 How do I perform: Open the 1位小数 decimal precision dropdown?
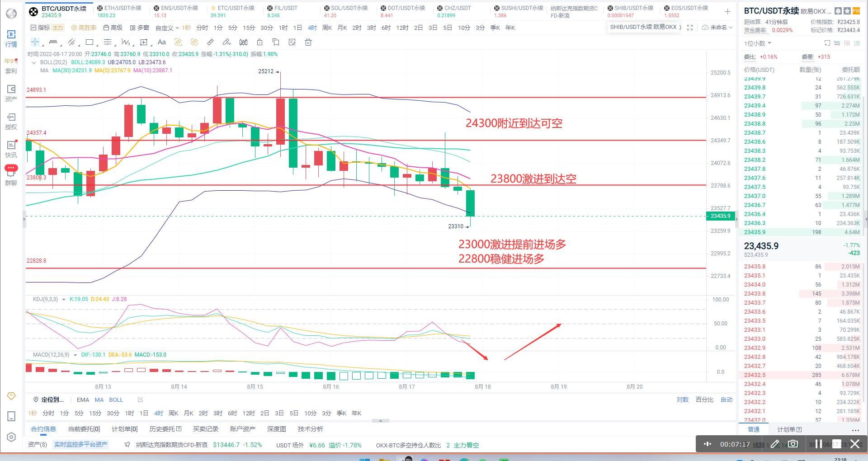tap(757, 43)
